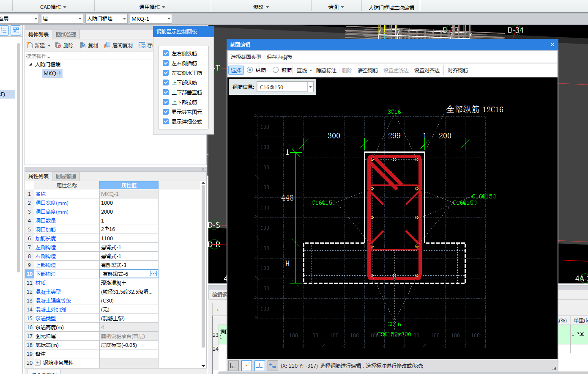Uncheck 显示其它图元 checkbox
This screenshot has height=374, width=588.
pyautogui.click(x=166, y=112)
